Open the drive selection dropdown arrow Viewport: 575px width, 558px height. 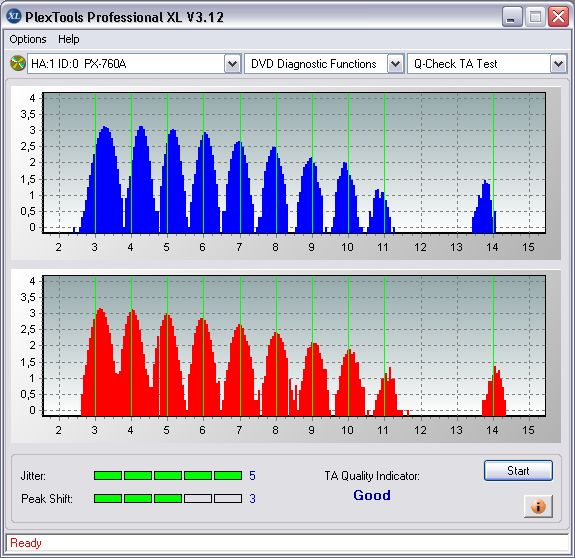tap(232, 64)
